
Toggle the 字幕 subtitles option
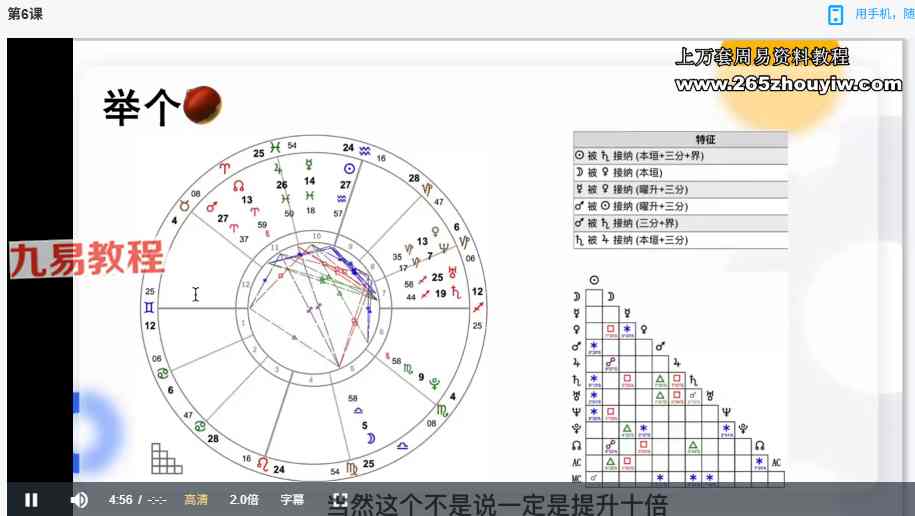tap(292, 499)
